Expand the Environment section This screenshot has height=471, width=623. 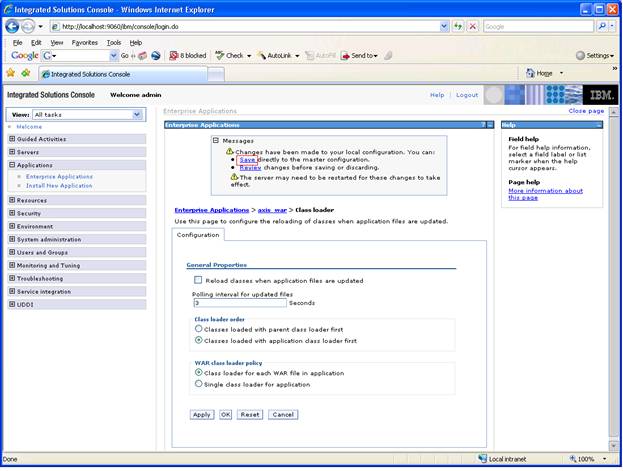pyautogui.click(x=12, y=226)
